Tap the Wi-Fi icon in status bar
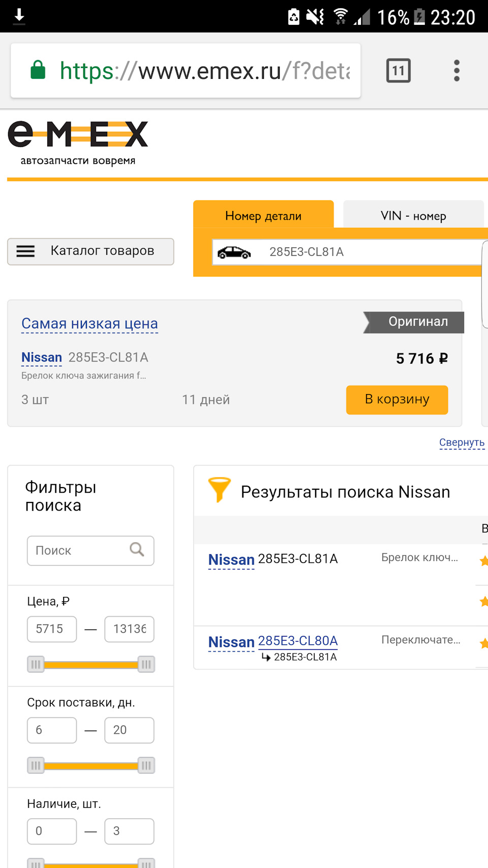488x868 pixels. pyautogui.click(x=341, y=17)
